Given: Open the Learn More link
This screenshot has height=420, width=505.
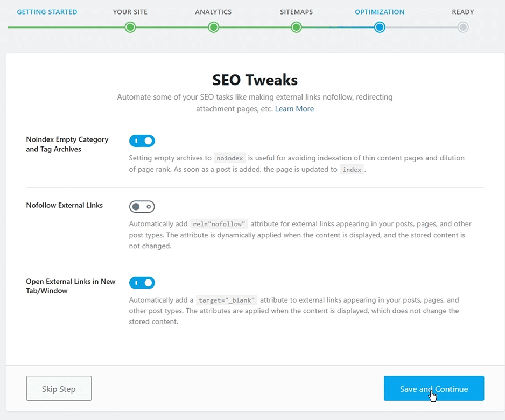Looking at the screenshot, I should tap(294, 109).
